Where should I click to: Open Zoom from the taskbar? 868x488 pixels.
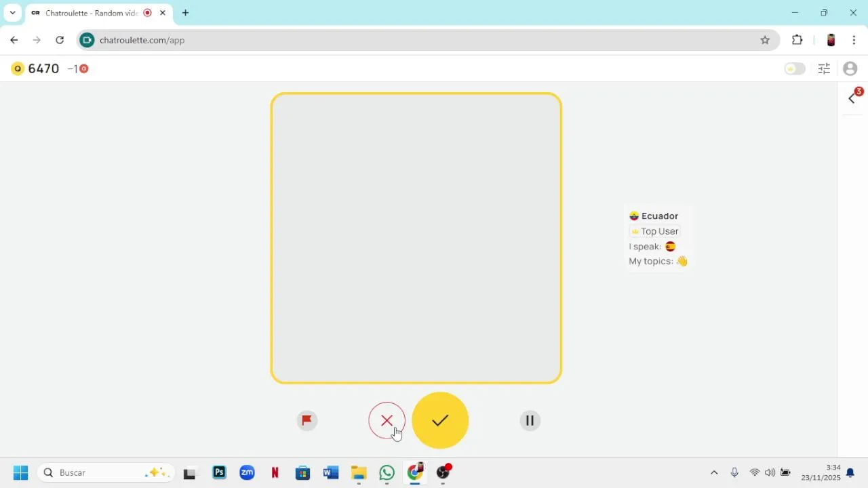(247, 473)
